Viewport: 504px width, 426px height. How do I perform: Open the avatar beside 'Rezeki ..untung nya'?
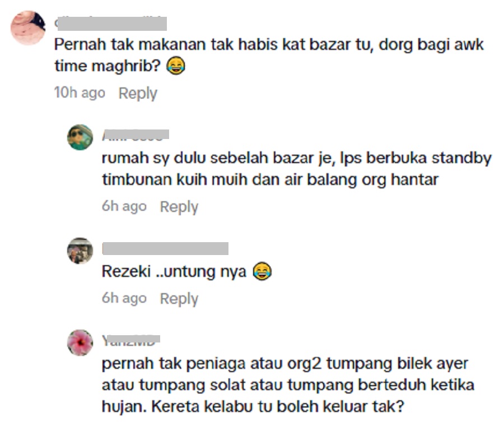tap(80, 251)
